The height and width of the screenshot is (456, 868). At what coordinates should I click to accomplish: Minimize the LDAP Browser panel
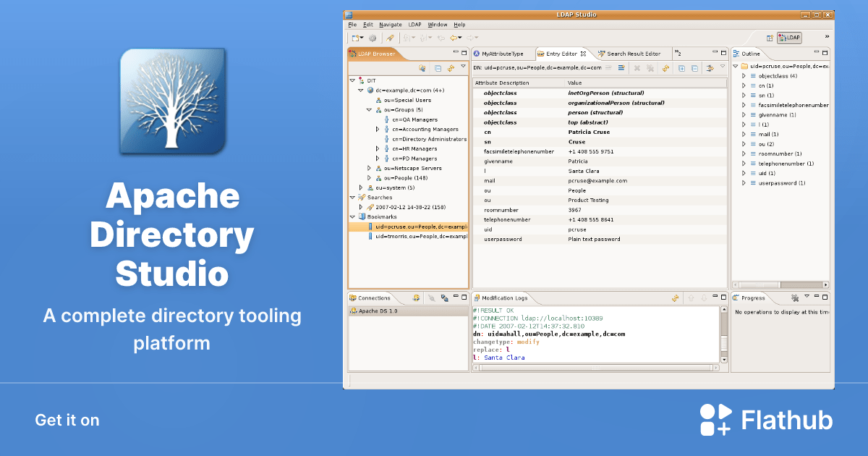tap(456, 51)
